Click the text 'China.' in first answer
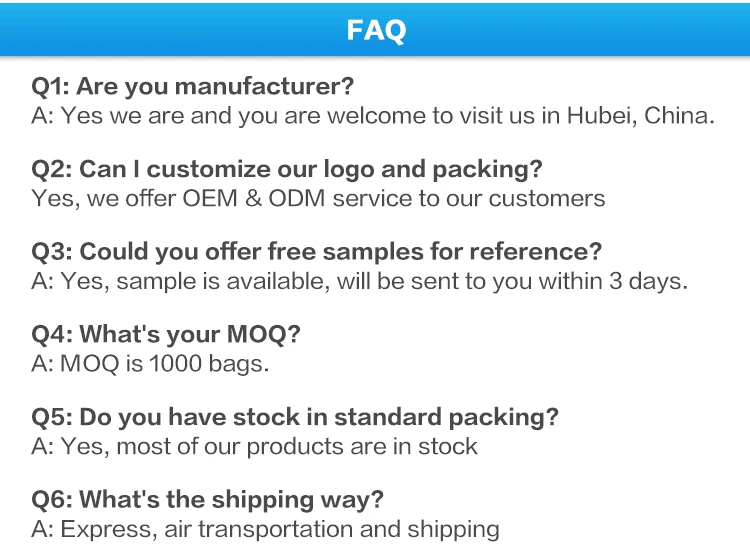Screen dimensions: 750x552 pos(679,116)
